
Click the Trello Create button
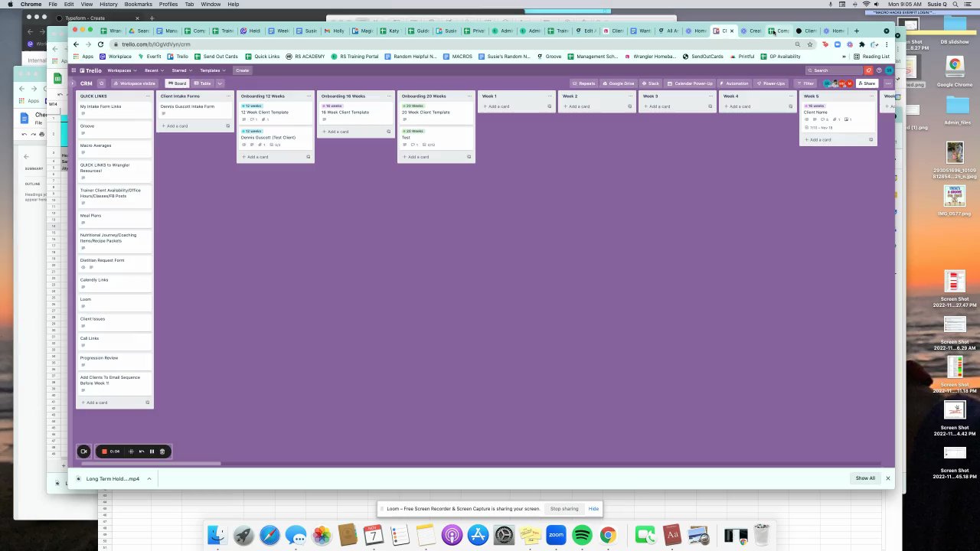tap(242, 70)
